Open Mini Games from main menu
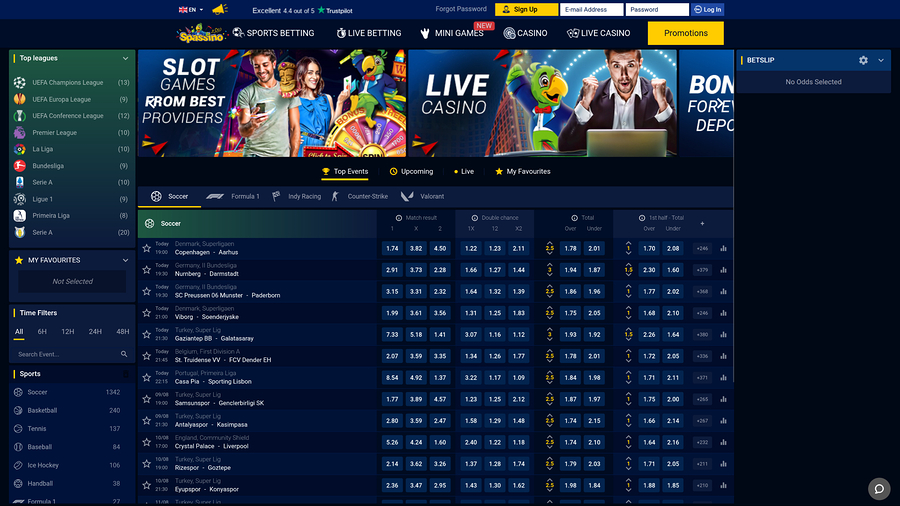900x506 pixels. (452, 33)
